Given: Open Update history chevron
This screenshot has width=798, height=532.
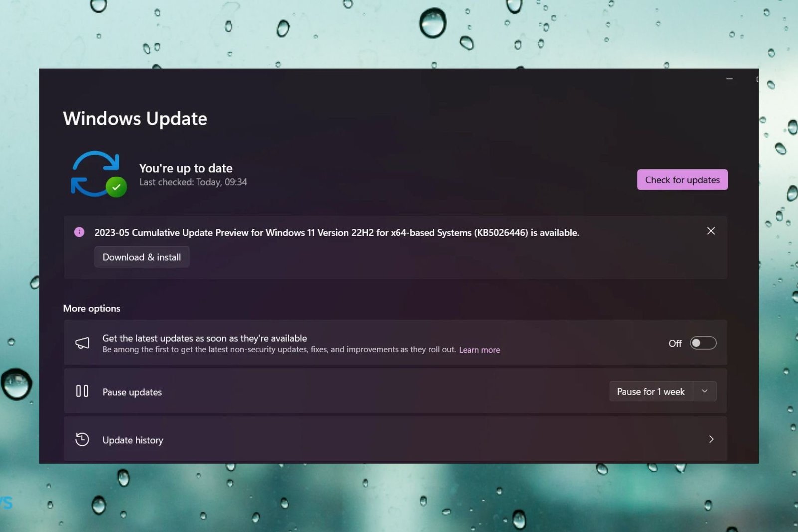Looking at the screenshot, I should [x=711, y=439].
